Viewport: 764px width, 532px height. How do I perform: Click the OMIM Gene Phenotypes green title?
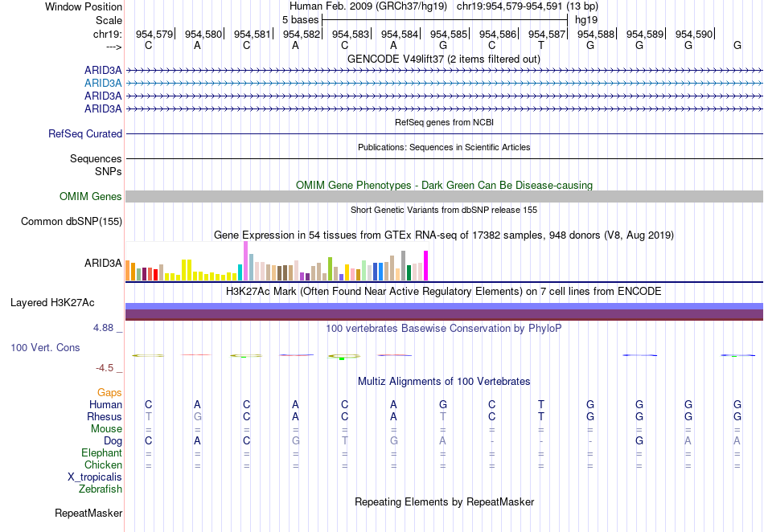click(445, 186)
